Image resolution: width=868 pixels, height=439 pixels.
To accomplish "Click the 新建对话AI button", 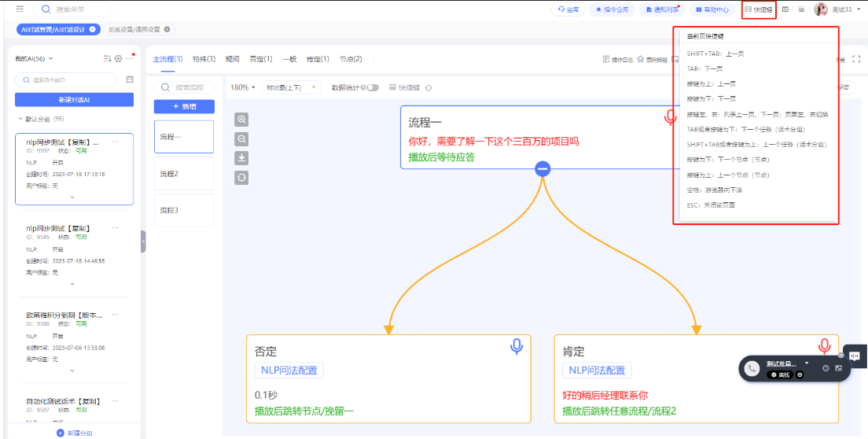I will point(74,100).
